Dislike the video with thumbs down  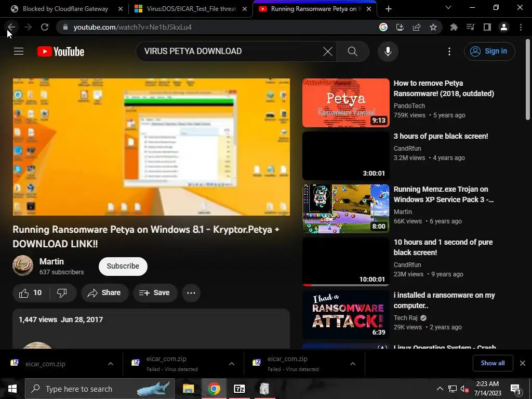tap(62, 293)
